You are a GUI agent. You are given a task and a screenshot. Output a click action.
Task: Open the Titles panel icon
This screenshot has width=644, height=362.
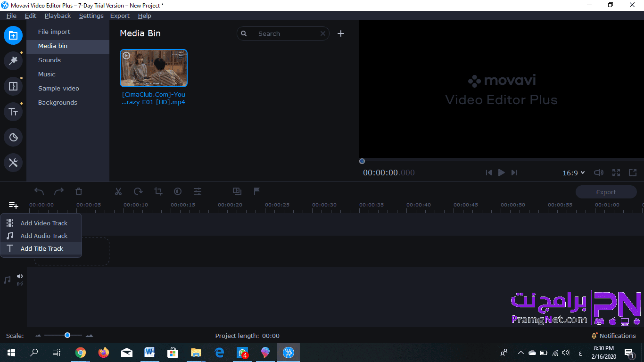tap(13, 112)
